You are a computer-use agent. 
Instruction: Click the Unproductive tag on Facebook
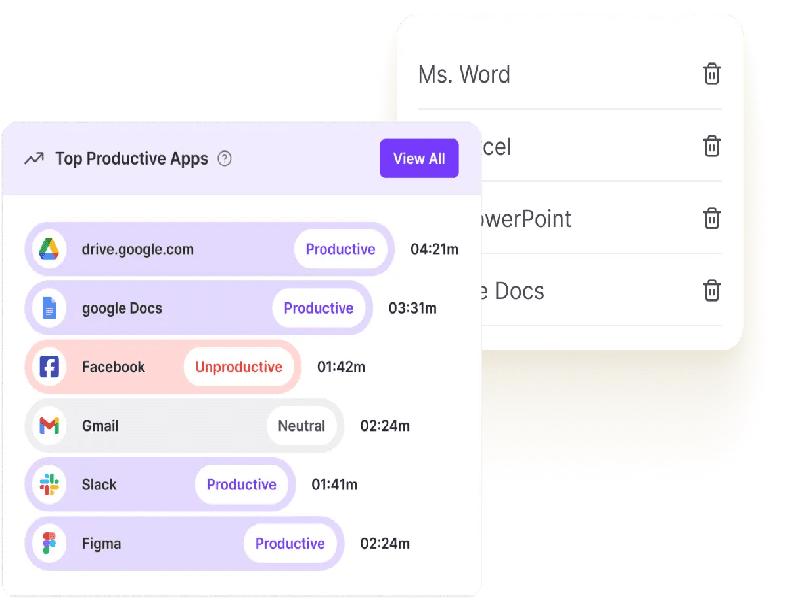point(238,367)
